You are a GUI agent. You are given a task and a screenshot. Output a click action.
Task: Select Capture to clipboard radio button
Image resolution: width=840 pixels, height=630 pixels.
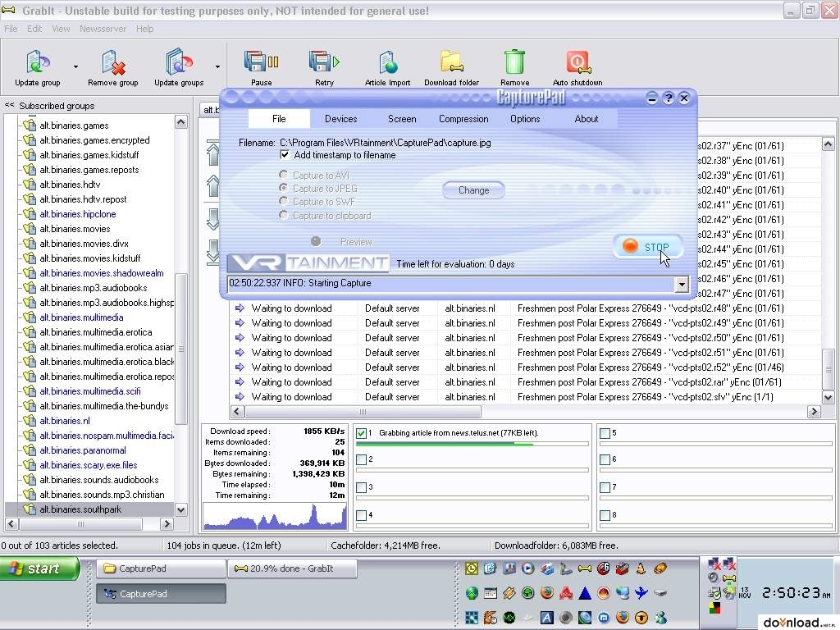point(283,215)
